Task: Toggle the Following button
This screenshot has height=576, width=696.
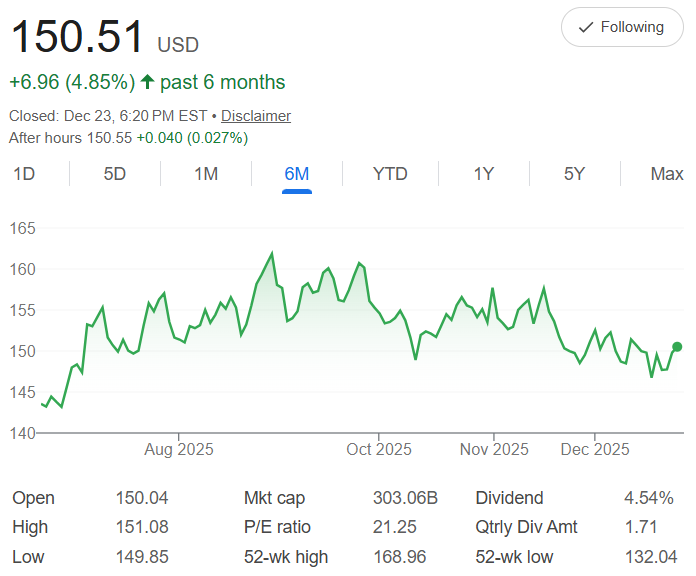Action: [x=622, y=27]
